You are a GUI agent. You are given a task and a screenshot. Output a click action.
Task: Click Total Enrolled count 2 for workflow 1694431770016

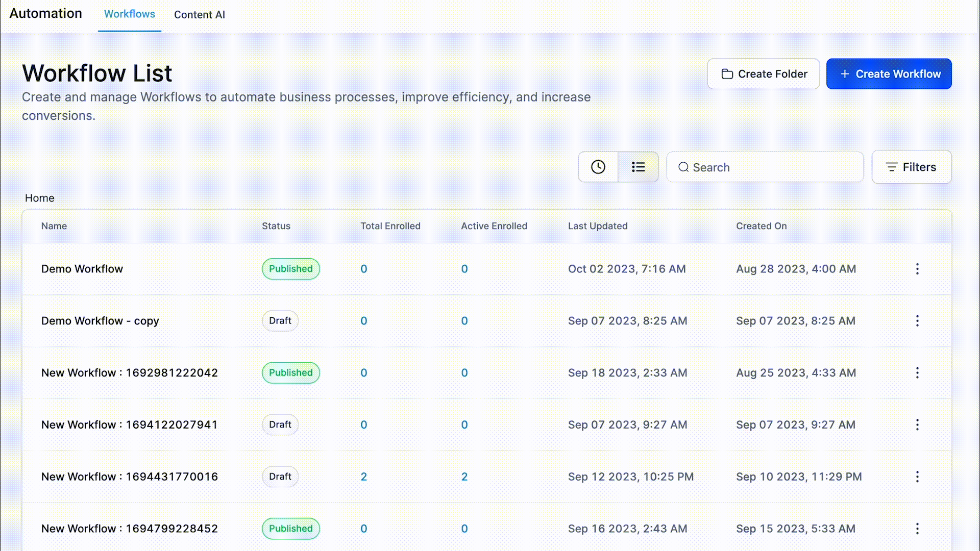(x=363, y=477)
